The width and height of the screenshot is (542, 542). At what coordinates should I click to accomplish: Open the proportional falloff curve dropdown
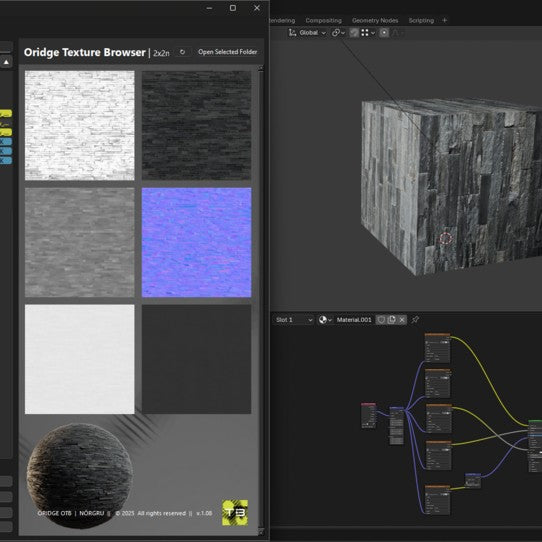[x=398, y=33]
